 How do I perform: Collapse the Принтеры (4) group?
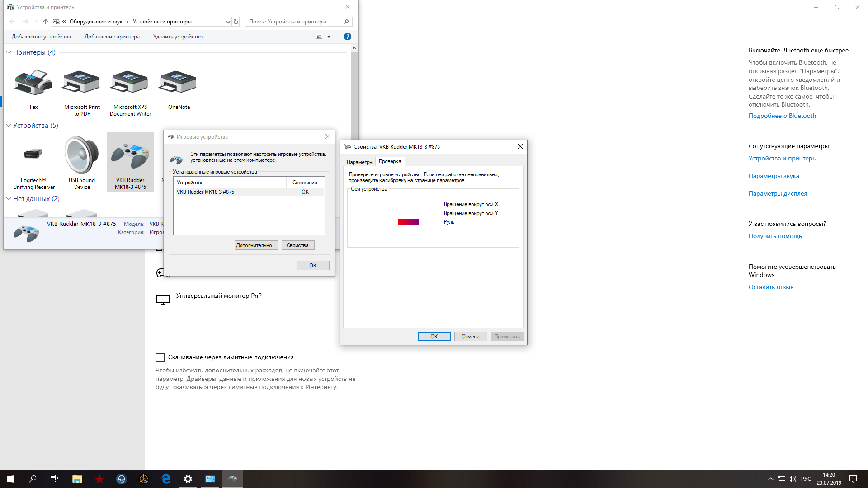pos(9,52)
